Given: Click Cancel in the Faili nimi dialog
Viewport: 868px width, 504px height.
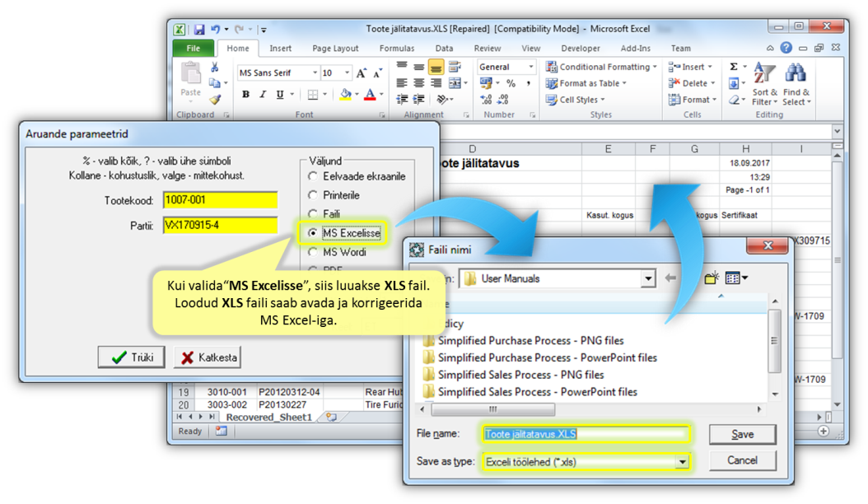Looking at the screenshot, I should coord(742,460).
